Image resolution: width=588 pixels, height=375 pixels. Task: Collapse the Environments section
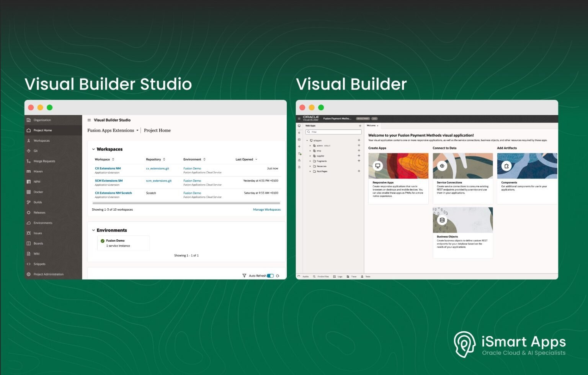pyautogui.click(x=93, y=230)
